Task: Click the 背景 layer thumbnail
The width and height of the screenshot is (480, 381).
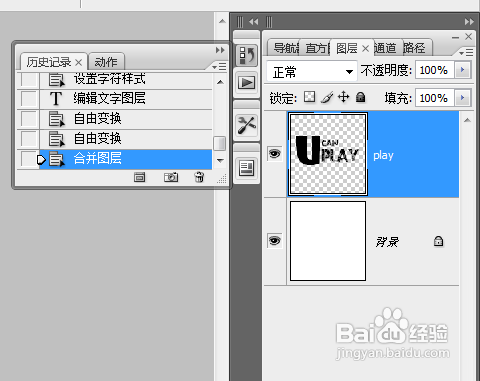Action: (328, 241)
